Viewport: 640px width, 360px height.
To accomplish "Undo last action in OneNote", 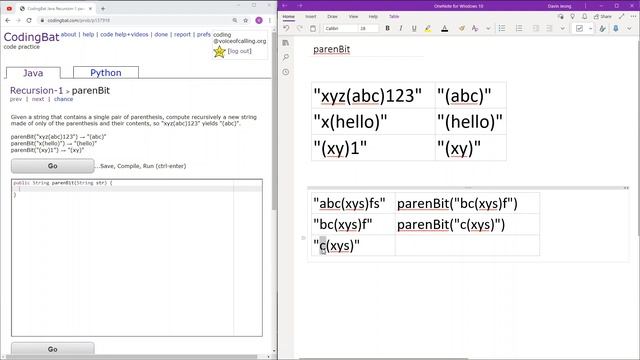I will pyautogui.click(x=287, y=29).
